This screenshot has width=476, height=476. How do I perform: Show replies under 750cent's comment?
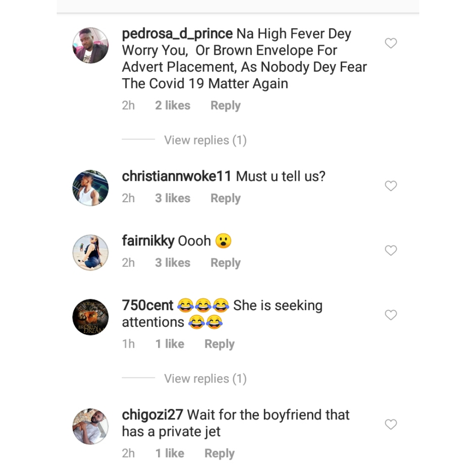pyautogui.click(x=205, y=379)
